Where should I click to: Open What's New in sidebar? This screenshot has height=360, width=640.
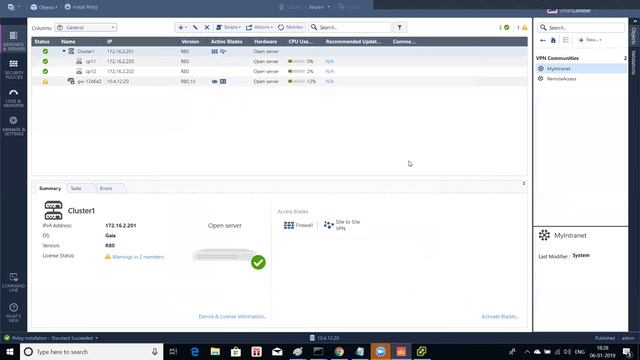(x=13, y=313)
